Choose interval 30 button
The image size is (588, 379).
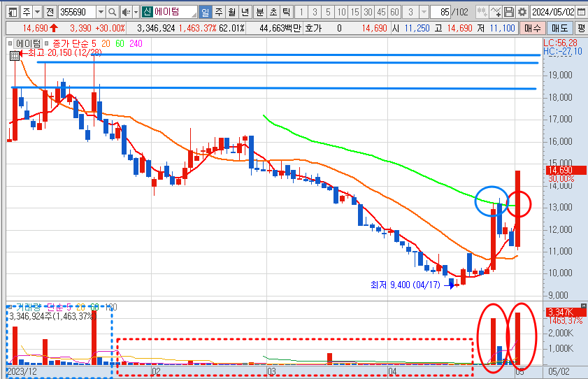[368, 13]
